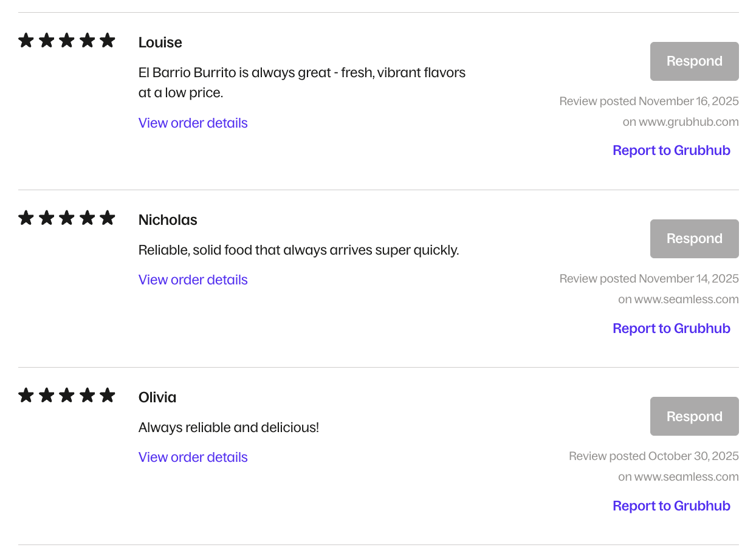The image size is (756, 553).
Task: Click the first star of Nicholas's rating
Action: click(x=26, y=218)
